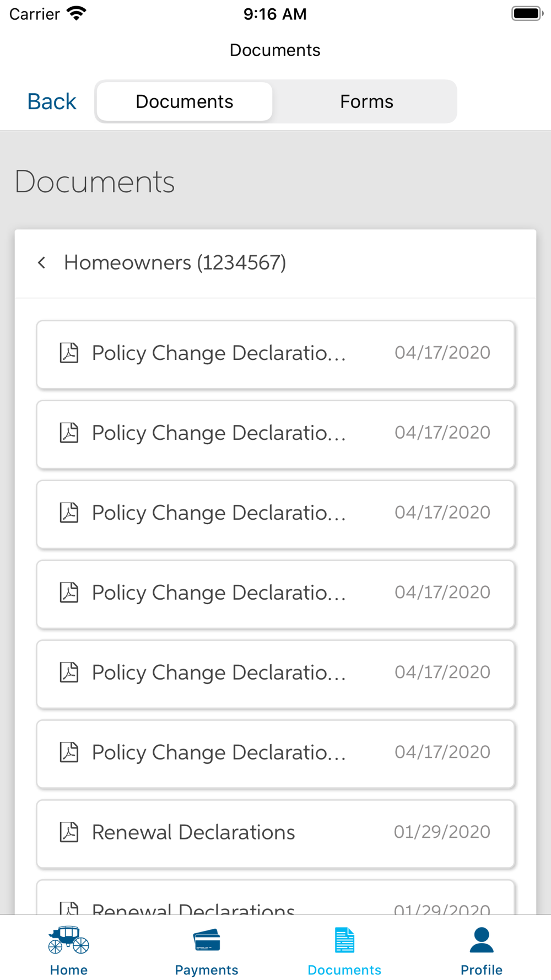The image size is (551, 980).
Task: Select the Documents page icon in bottom bar
Action: coord(344,940)
